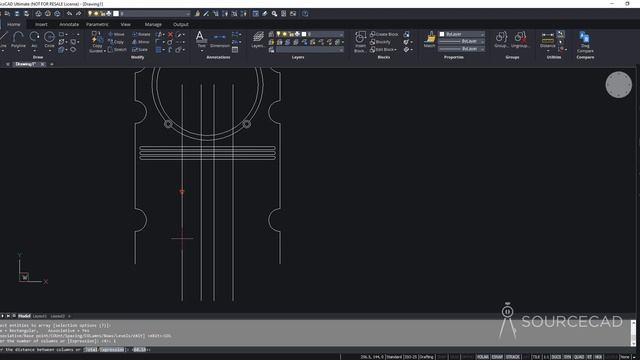Click the Copy tool in Modify
This screenshot has height=360, width=640.
click(x=116, y=42)
